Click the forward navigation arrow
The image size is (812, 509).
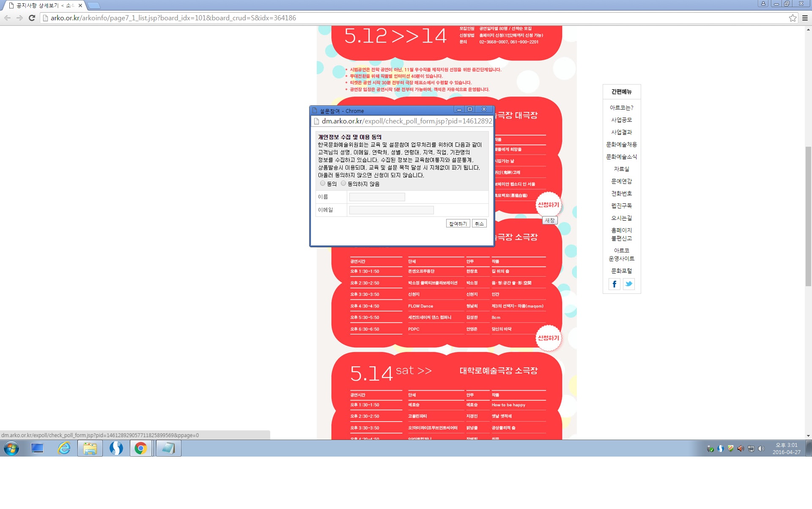tap(19, 18)
